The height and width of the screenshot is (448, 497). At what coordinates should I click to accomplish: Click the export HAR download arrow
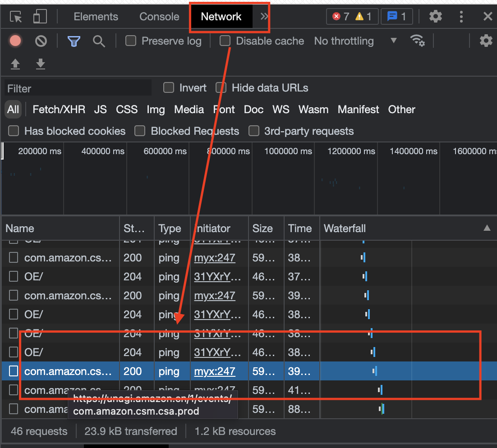tap(41, 64)
